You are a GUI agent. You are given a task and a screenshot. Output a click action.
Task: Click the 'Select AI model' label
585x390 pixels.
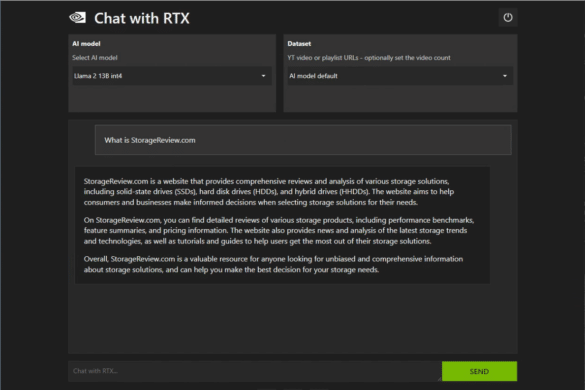pyautogui.click(x=95, y=58)
